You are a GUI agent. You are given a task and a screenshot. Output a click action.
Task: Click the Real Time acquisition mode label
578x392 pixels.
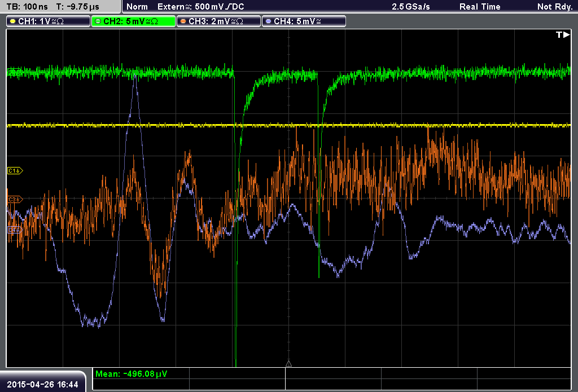[480, 7]
